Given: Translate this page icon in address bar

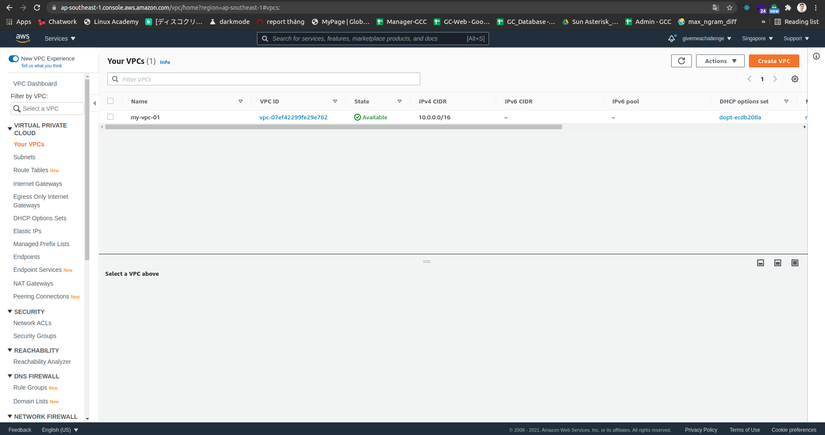Looking at the screenshot, I should [715, 7].
